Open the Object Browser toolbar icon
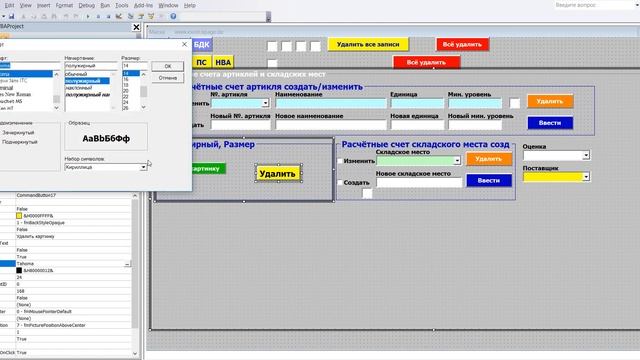Screen dimensions: 640x360 (x=151, y=16)
